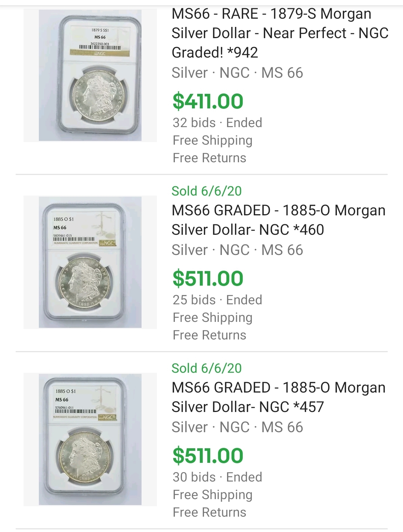
Task: Open the 1885-O Morgan *457 listing title
Action: click(278, 397)
